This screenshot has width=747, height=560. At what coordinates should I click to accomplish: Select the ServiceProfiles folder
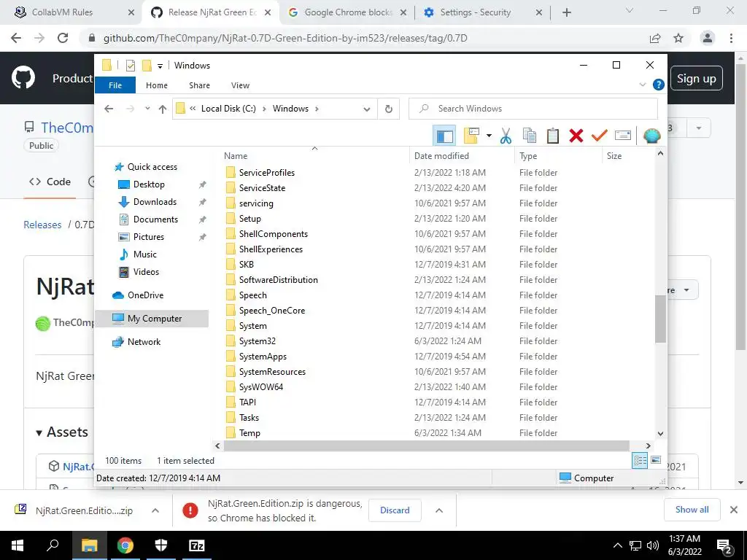click(267, 172)
